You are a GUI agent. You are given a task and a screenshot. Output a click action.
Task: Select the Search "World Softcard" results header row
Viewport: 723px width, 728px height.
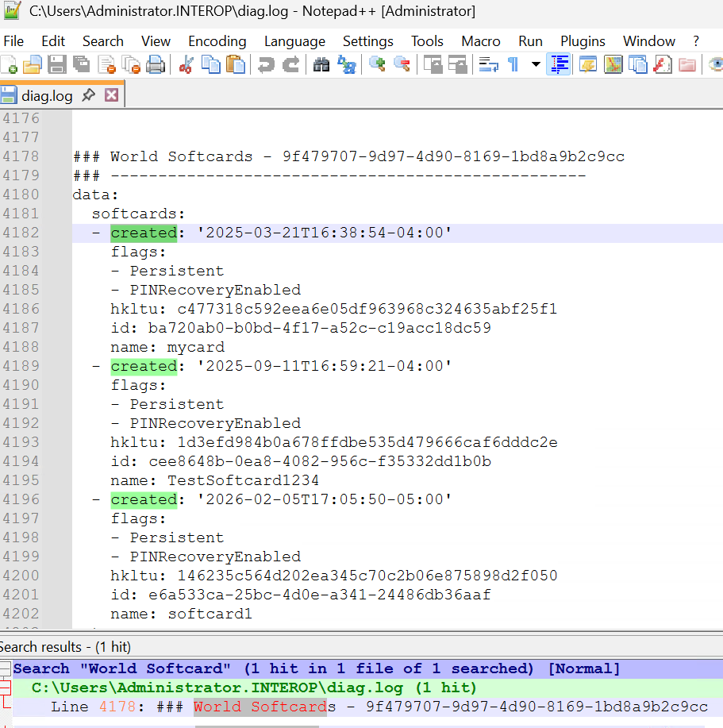[367, 668]
